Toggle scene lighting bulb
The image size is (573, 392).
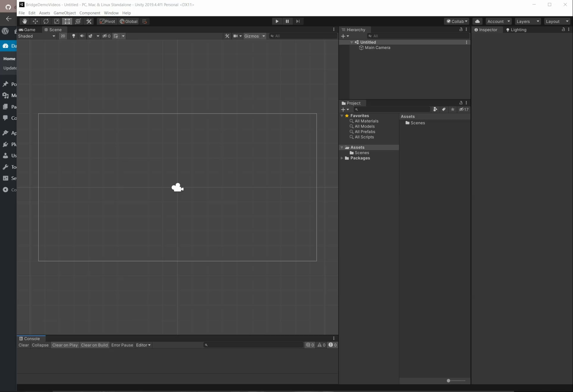[x=74, y=36]
